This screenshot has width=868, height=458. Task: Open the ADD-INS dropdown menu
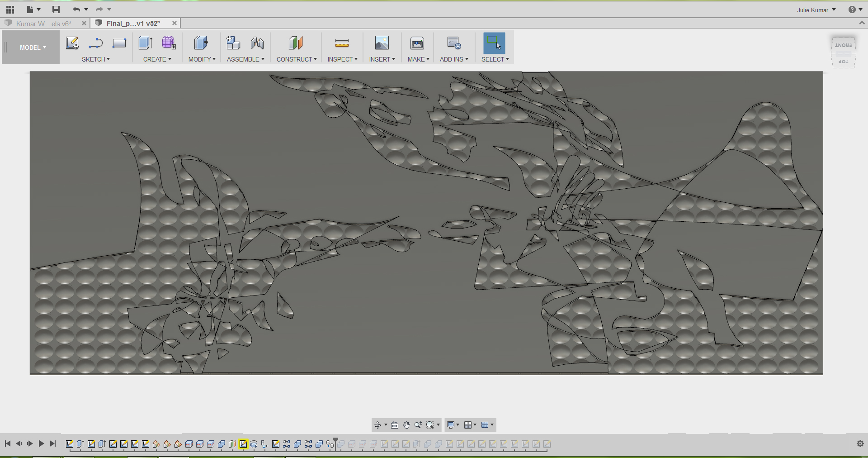pos(454,59)
